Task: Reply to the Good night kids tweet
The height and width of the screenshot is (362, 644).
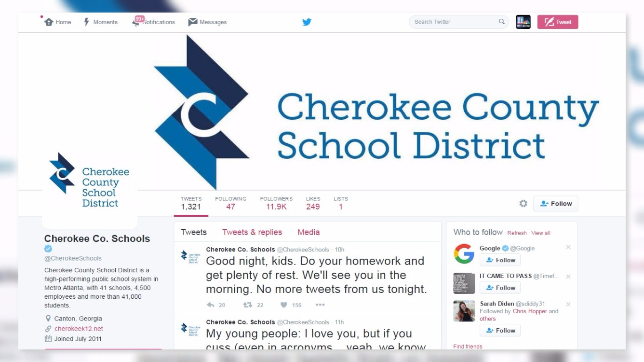Action: point(210,305)
